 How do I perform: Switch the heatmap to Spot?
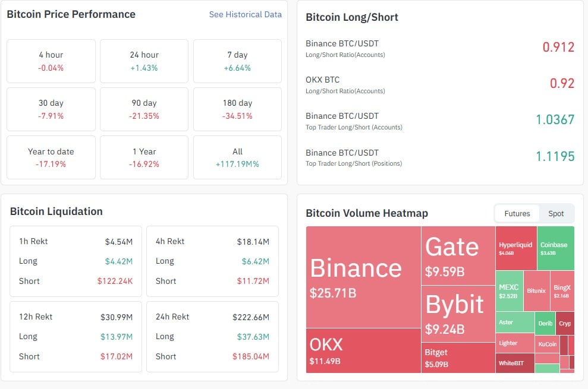pyautogui.click(x=556, y=214)
